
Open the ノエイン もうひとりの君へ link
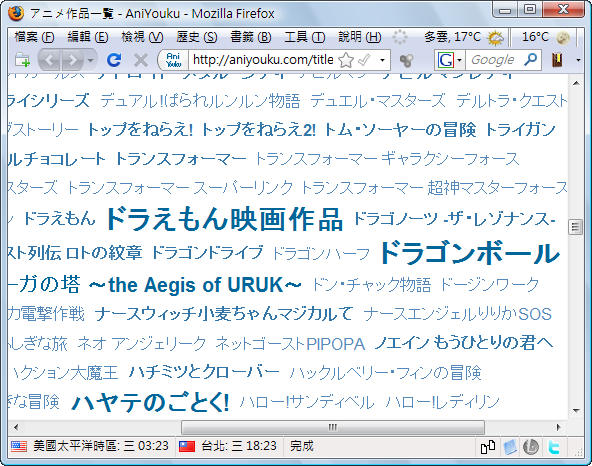pyautogui.click(x=464, y=343)
